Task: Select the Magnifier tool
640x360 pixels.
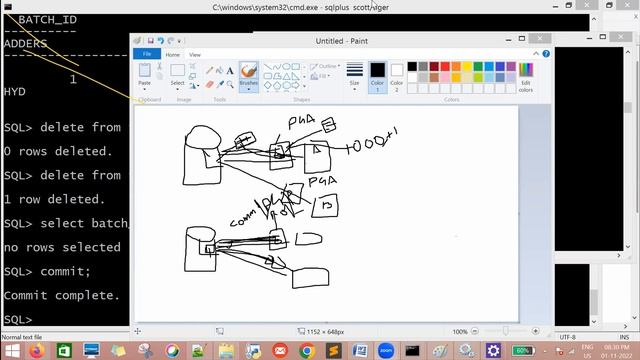Action: tap(230, 84)
